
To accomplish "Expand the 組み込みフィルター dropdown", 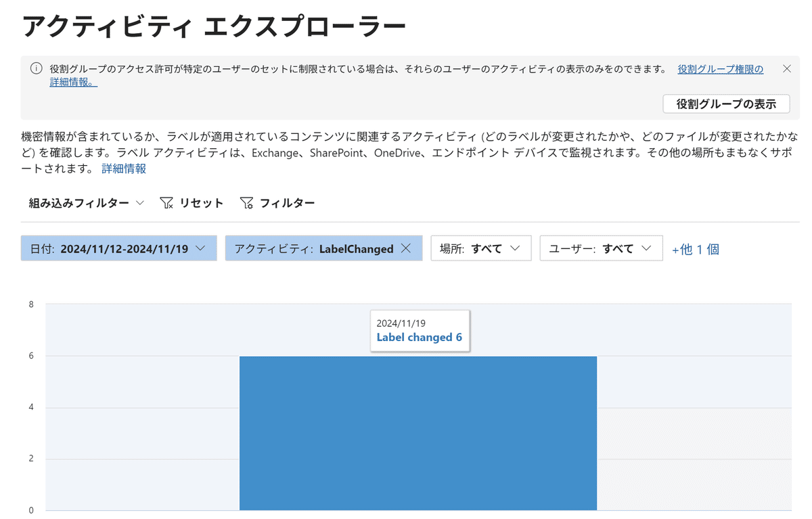I will [86, 202].
